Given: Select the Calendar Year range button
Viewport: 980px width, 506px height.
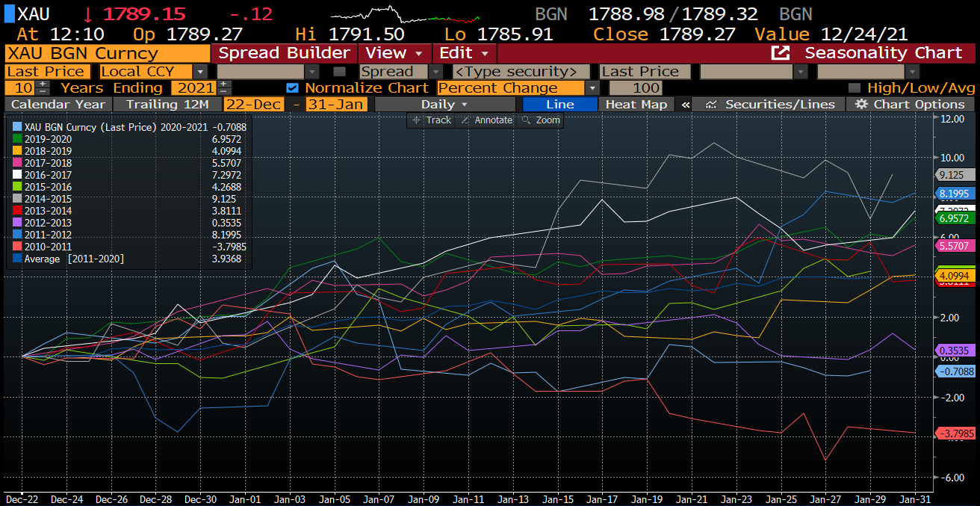Looking at the screenshot, I should 59,105.
